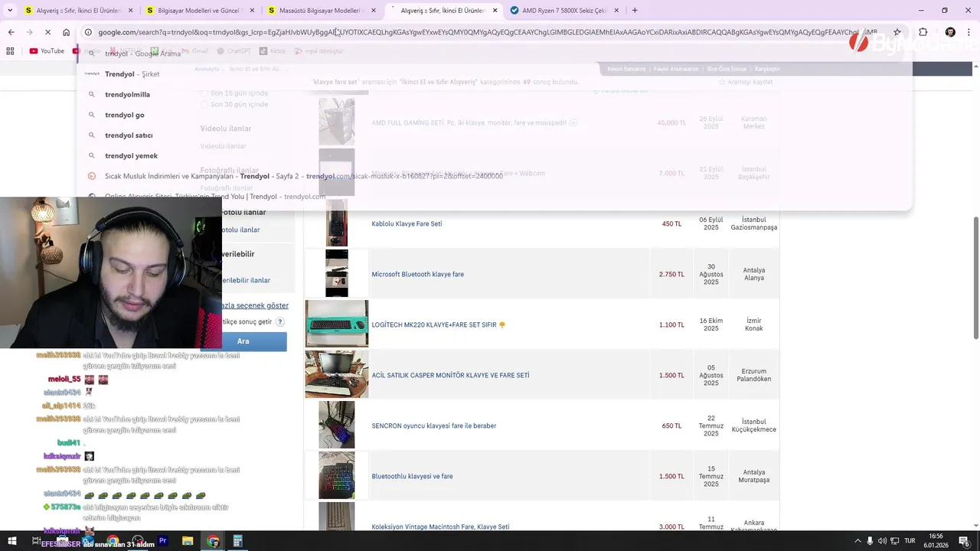Open the browser home page icon

pos(67,32)
